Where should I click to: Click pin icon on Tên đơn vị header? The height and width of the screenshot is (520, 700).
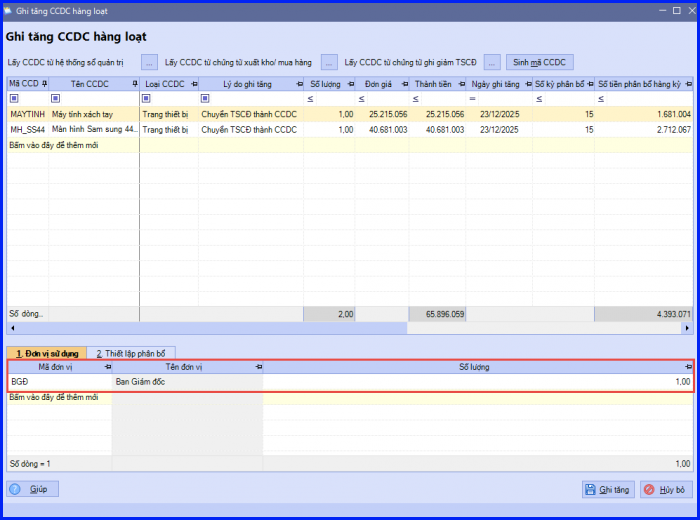pos(258,367)
